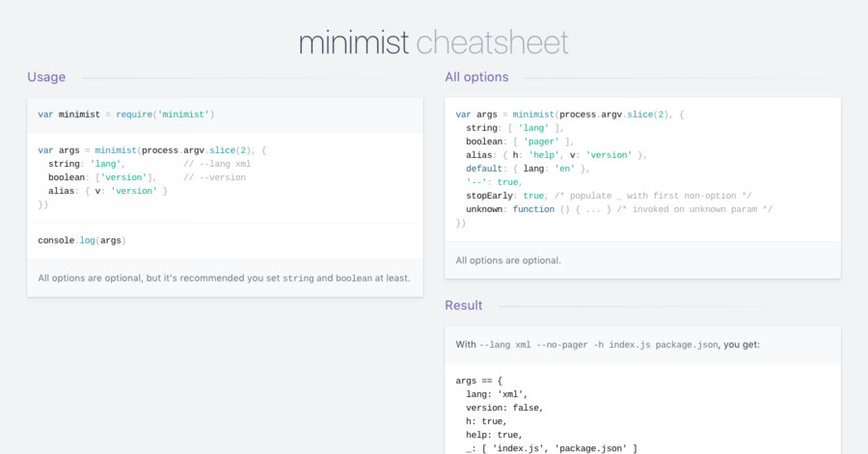Select the '--': true option line
The image size is (868, 454).
(494, 181)
